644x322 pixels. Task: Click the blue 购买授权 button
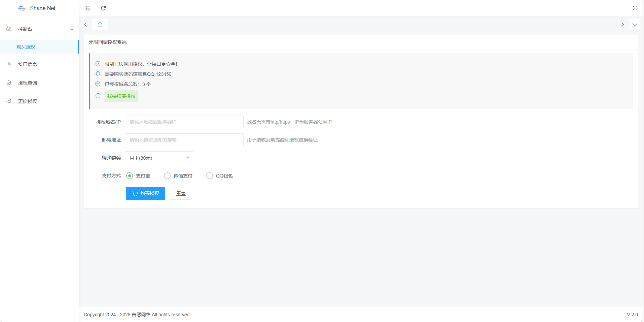click(145, 193)
